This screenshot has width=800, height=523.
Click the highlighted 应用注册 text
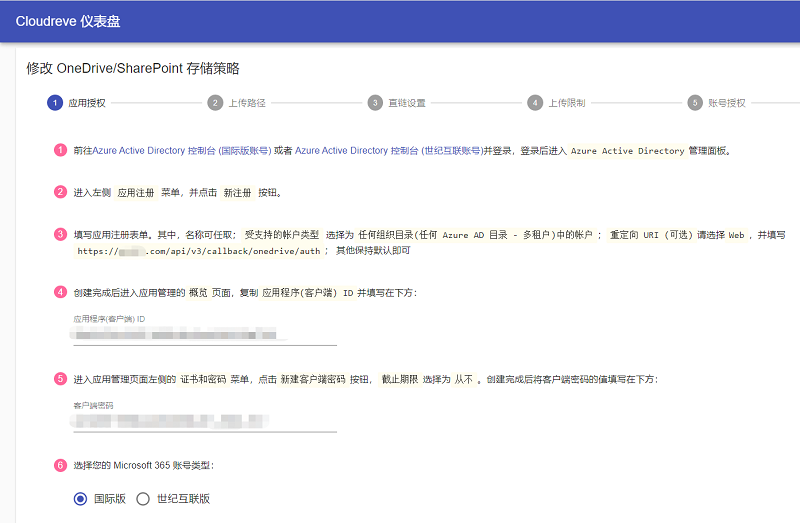[136, 193]
